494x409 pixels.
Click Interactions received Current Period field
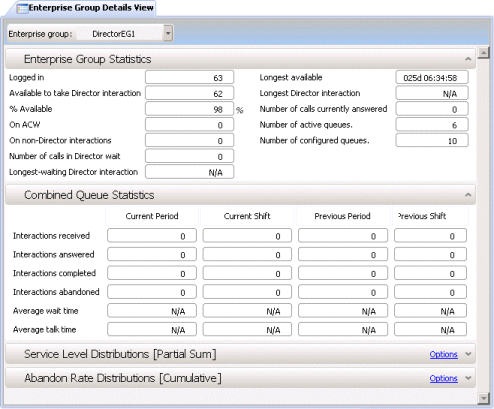(152, 236)
